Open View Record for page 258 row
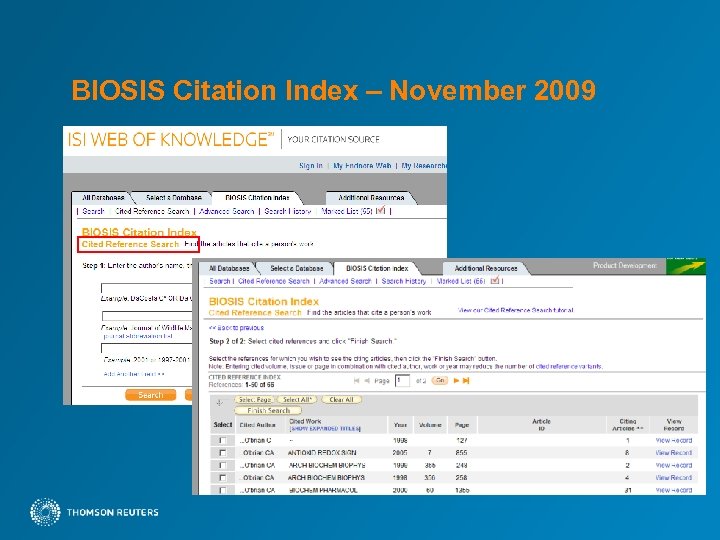 tap(674, 478)
